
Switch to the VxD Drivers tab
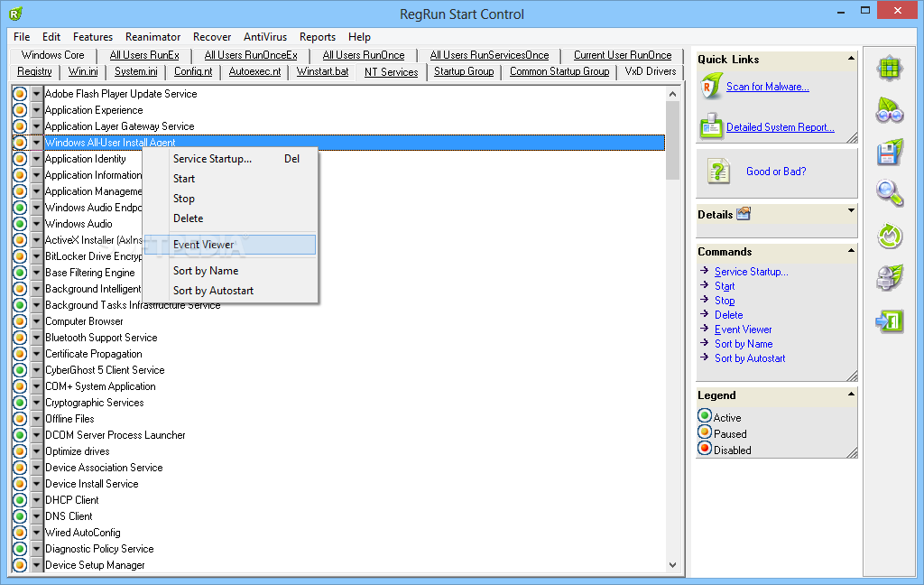[650, 71]
